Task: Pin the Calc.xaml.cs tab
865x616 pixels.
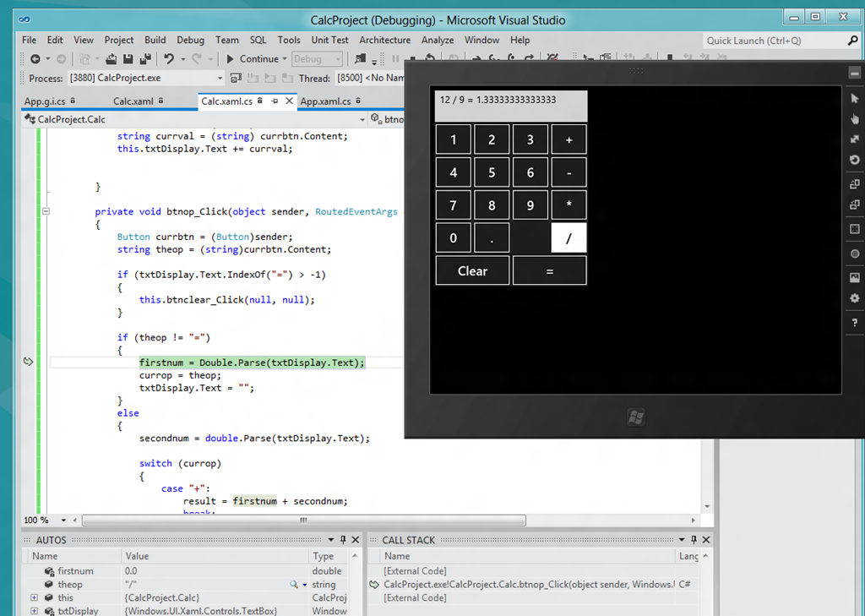Action: point(275,101)
